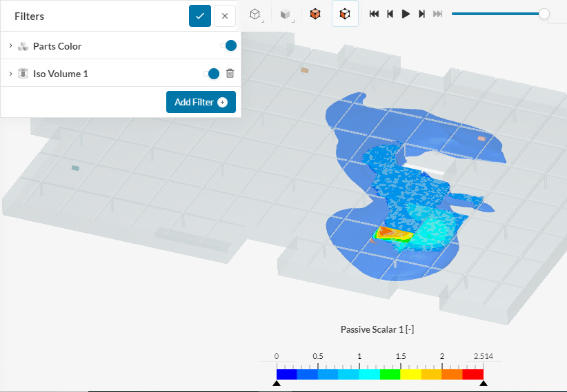
Task: Confirm filters with the checkmark button
Action: (x=200, y=16)
